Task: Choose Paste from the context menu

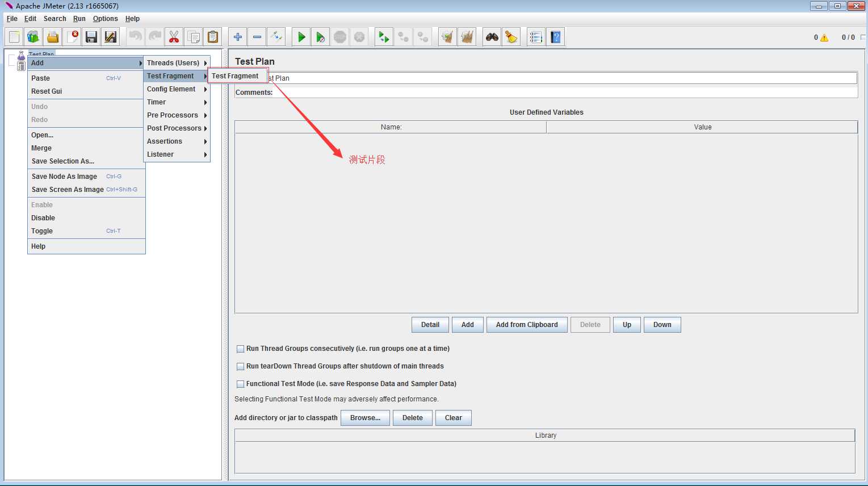Action: click(x=86, y=78)
